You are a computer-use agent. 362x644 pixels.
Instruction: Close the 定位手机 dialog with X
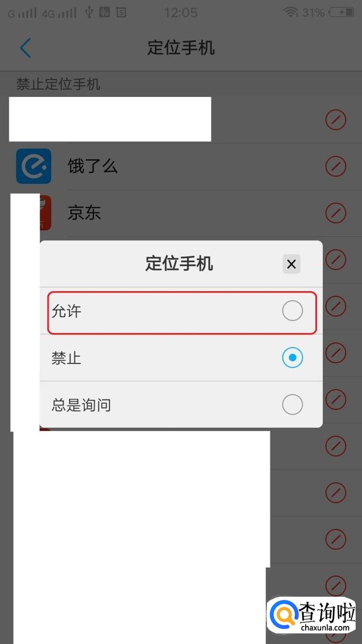[291, 264]
